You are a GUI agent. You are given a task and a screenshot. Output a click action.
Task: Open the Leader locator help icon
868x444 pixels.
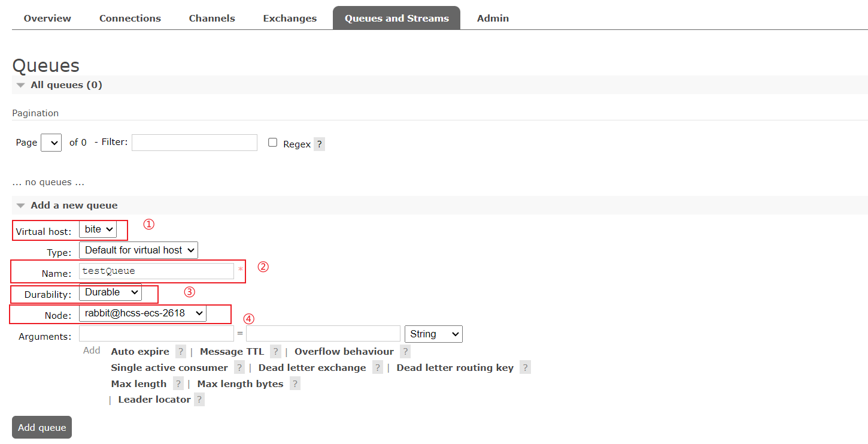pyautogui.click(x=199, y=398)
